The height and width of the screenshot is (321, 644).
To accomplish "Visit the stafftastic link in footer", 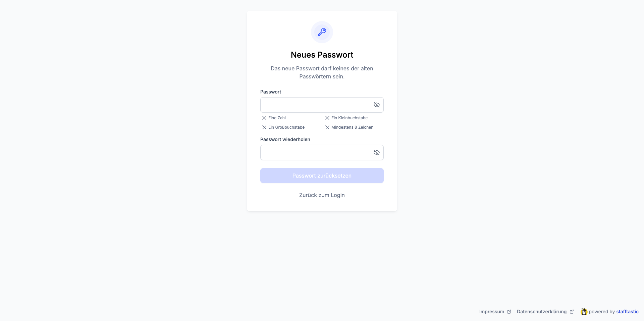I will (x=627, y=312).
